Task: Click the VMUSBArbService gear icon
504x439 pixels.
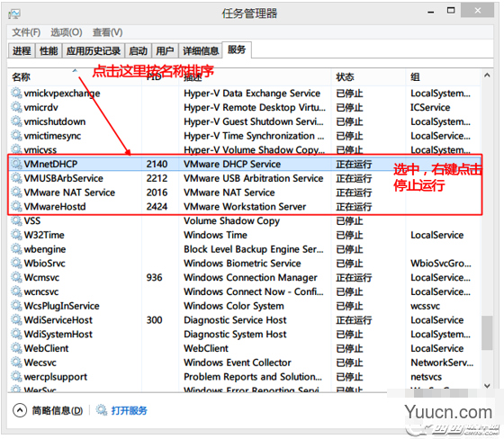Action: (x=16, y=178)
